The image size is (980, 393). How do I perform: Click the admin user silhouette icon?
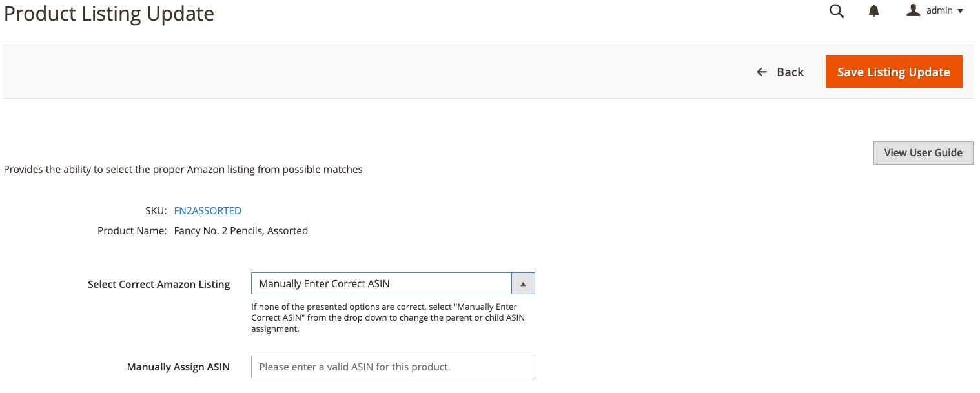point(913,10)
